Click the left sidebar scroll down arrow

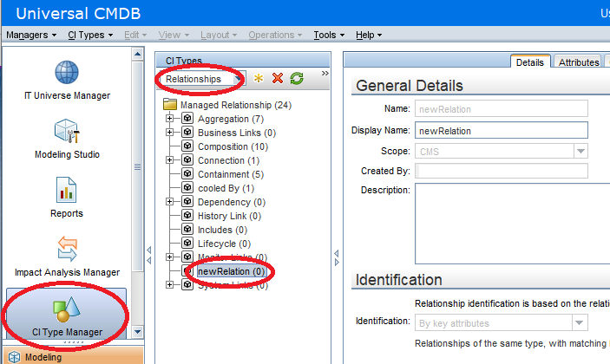[137, 332]
